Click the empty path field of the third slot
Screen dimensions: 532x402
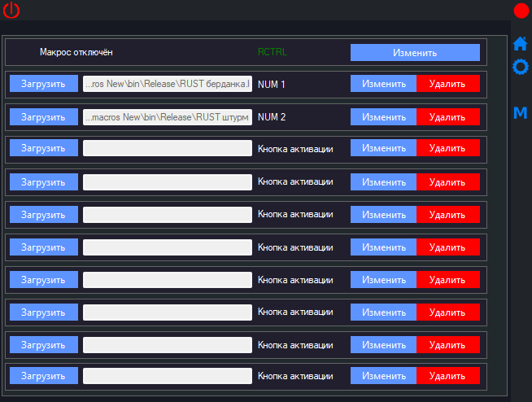point(168,148)
